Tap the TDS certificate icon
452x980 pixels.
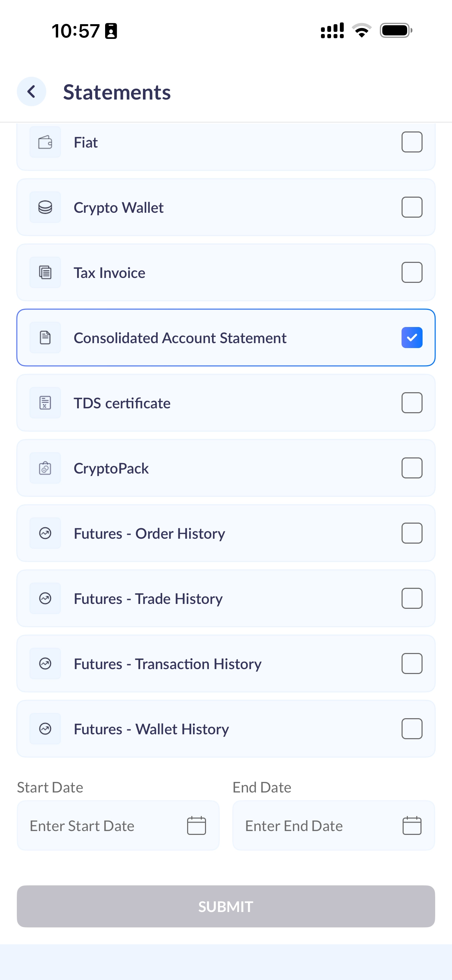tap(45, 403)
